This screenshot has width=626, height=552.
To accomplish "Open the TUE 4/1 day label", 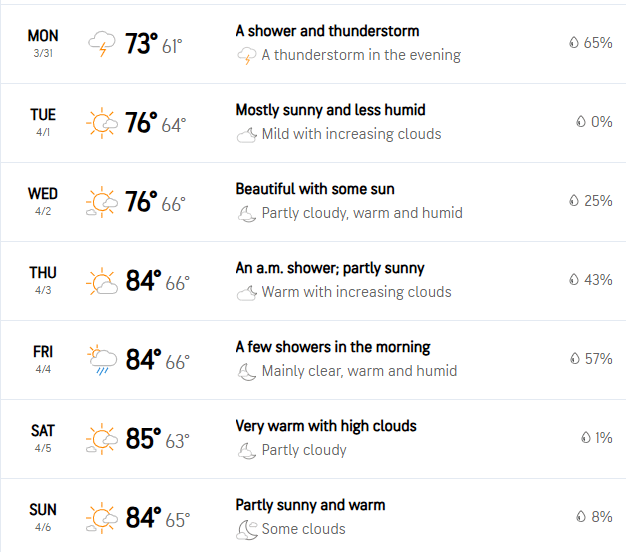I will coord(43,122).
